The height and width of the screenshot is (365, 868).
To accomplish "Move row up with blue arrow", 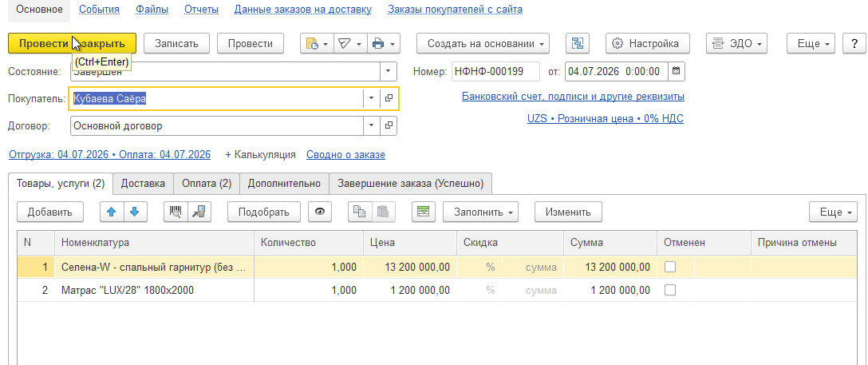I will (112, 212).
